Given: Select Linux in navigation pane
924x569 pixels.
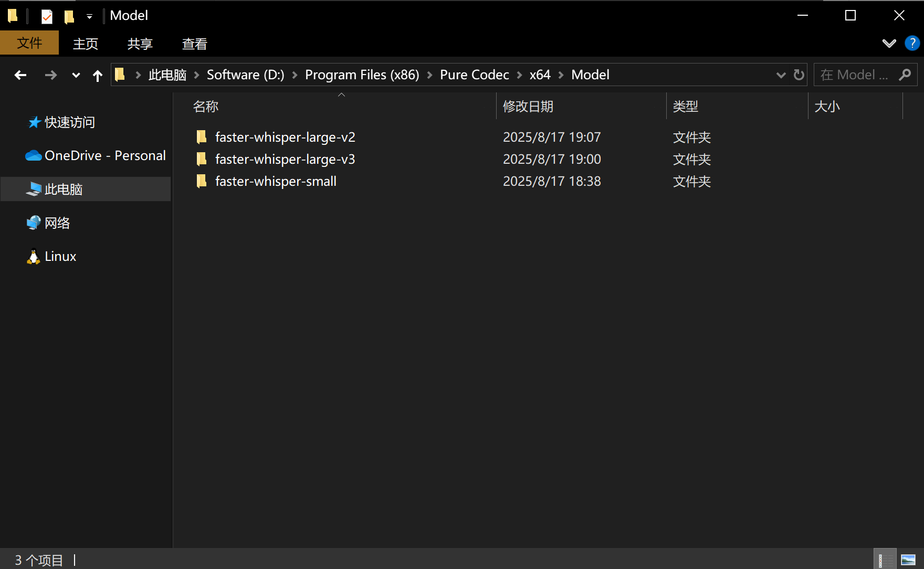Looking at the screenshot, I should click(60, 256).
